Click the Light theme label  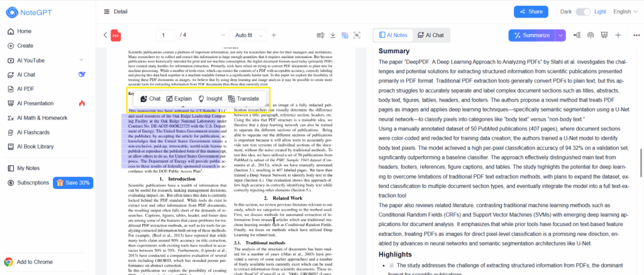click(x=600, y=11)
